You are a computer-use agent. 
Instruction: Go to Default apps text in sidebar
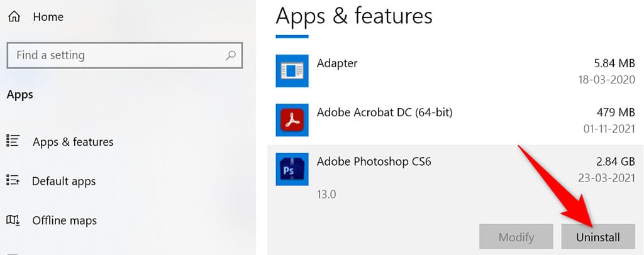[x=64, y=182]
